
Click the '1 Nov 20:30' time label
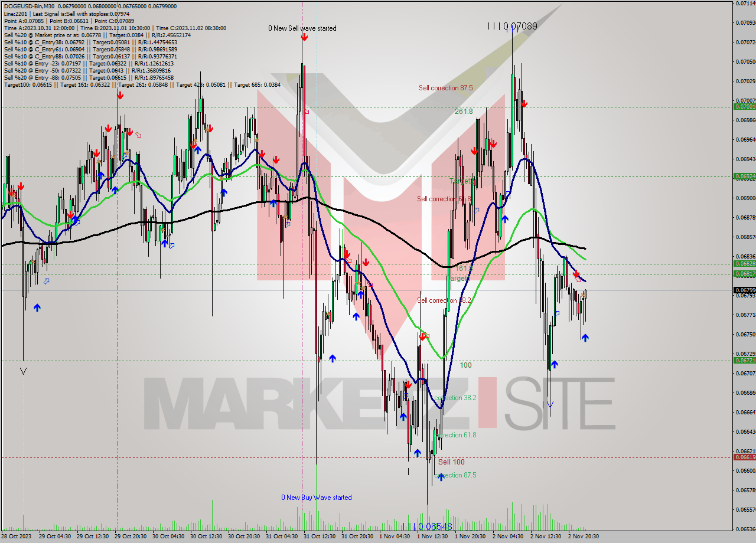pyautogui.click(x=471, y=536)
